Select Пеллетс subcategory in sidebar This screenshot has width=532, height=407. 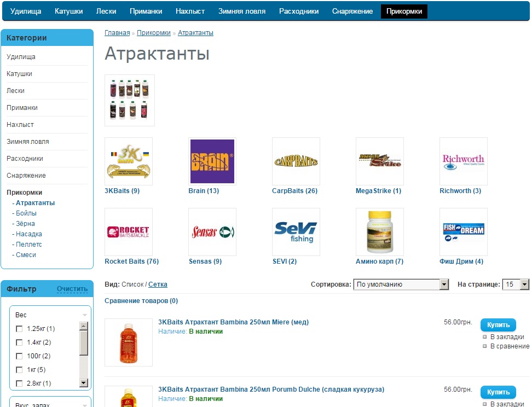pos(29,245)
